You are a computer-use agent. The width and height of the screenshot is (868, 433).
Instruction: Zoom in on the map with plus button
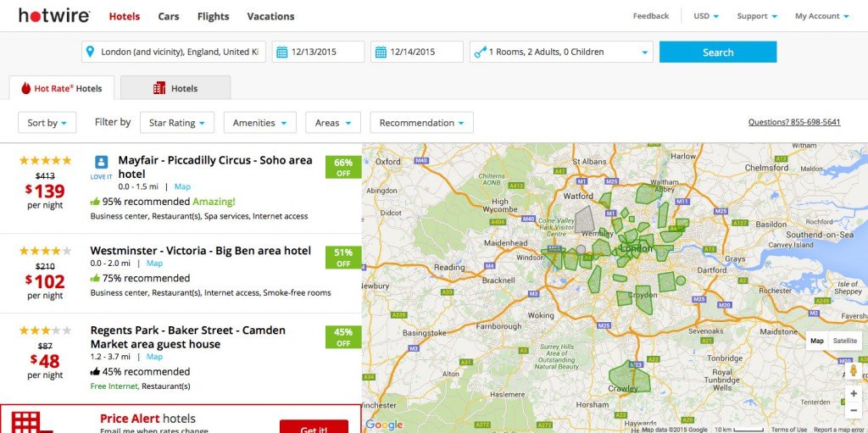(x=854, y=394)
